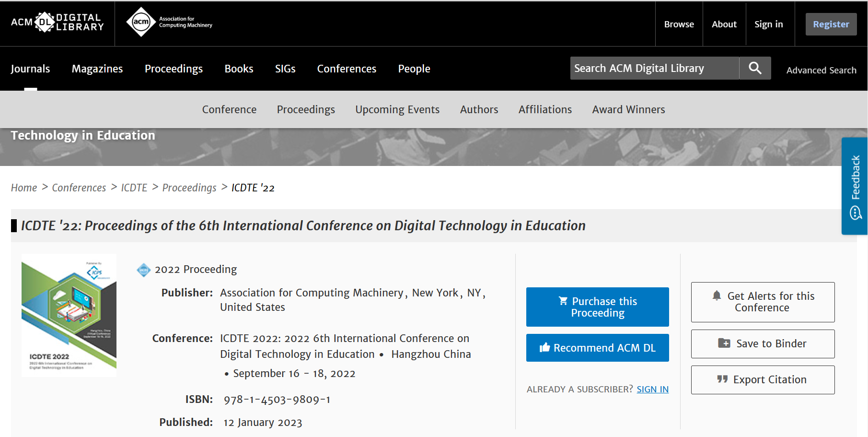The height and width of the screenshot is (437, 868).
Task: Open the Browse menu
Action: tap(679, 24)
